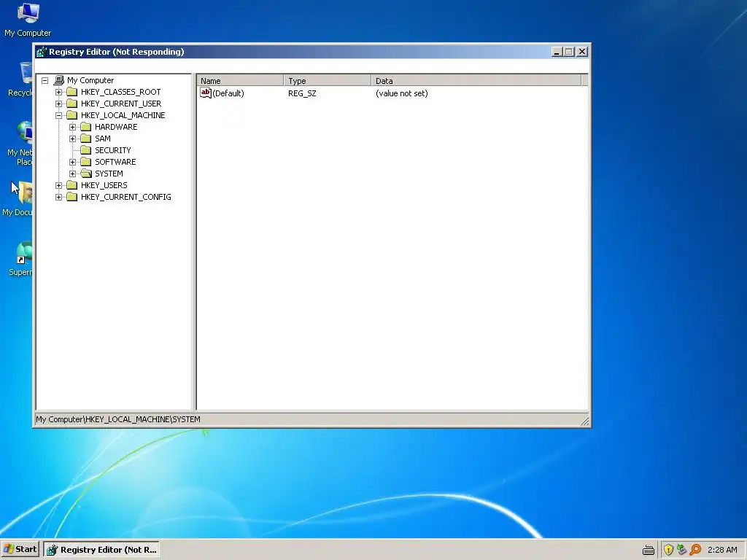This screenshot has height=560, width=747.
Task: Select the HKEY_CLASSES_ROOT label
Action: pyautogui.click(x=120, y=92)
